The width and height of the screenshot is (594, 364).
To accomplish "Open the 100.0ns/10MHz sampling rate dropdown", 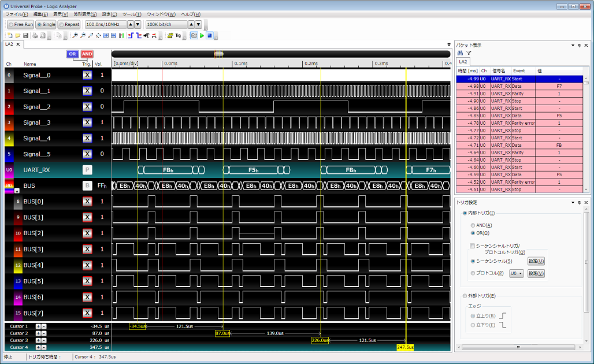I will pos(106,24).
